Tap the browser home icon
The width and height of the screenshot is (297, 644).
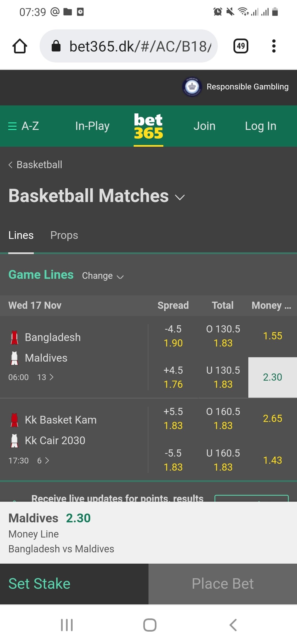tap(20, 46)
